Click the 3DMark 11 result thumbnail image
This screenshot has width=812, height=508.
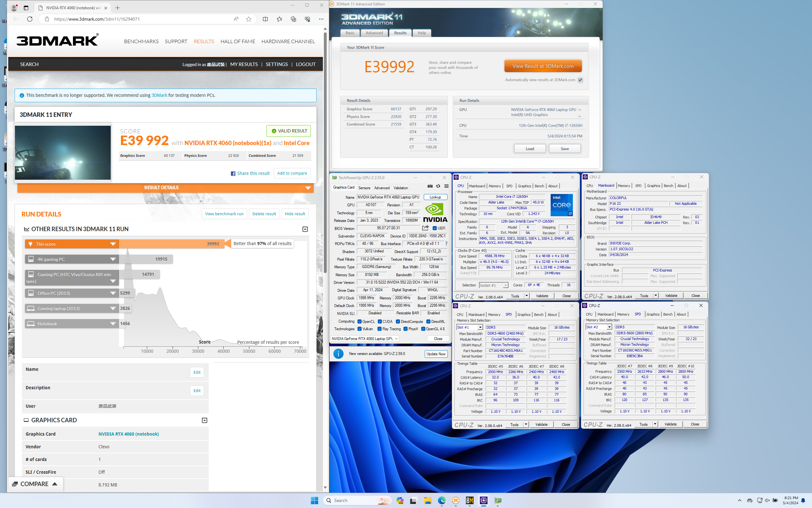(x=63, y=152)
